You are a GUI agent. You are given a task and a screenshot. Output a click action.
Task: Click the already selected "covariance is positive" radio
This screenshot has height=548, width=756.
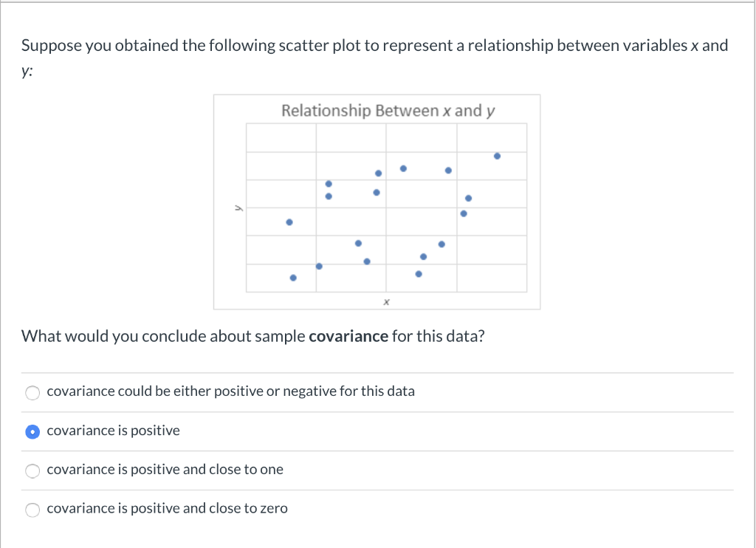click(x=32, y=431)
